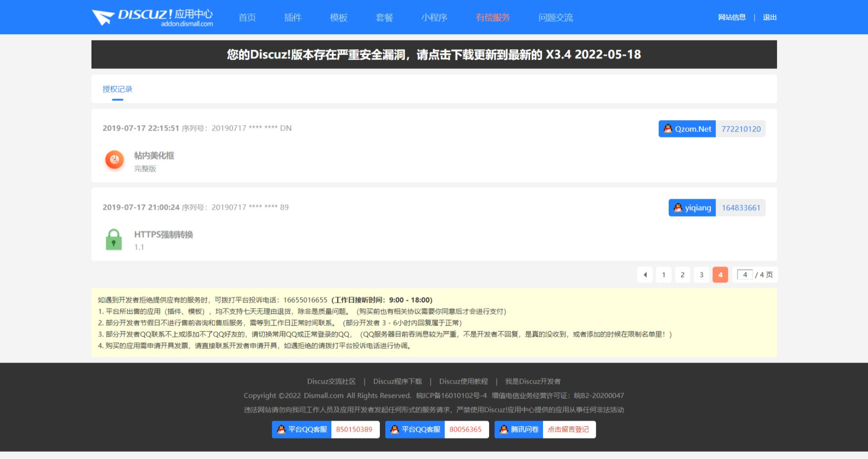Open the 帖内美化框 plugin icon
Screen dimensions: 868x459
[115, 160]
